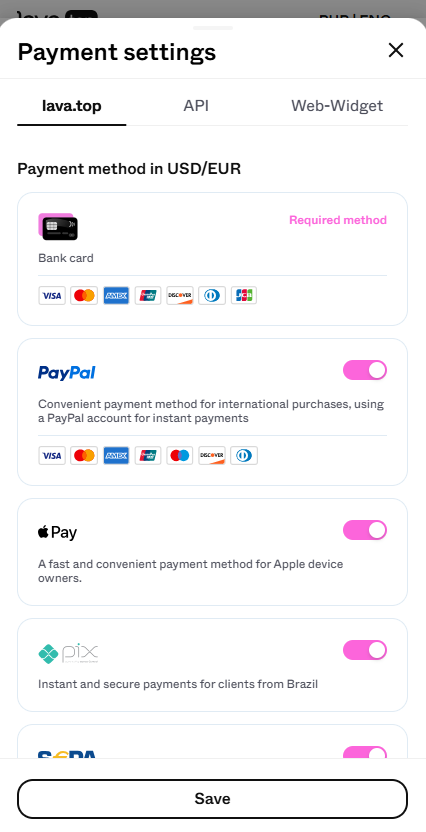Click the Discover logo under Bank card
Viewport: 426px width, 832px height.
pyautogui.click(x=180, y=296)
